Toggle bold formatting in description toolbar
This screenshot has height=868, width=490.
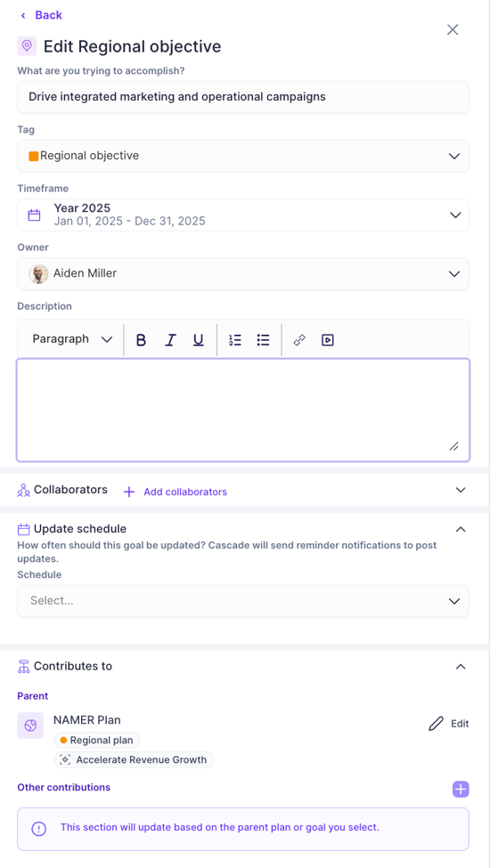141,340
